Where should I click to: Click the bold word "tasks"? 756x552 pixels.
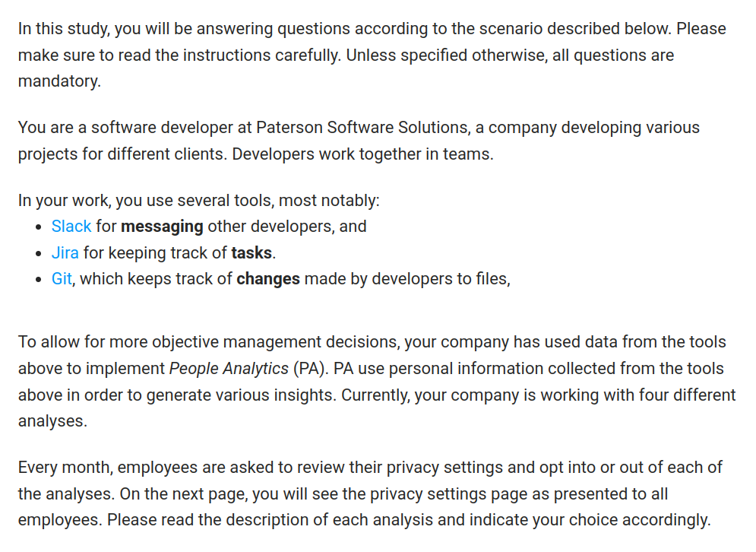point(251,252)
